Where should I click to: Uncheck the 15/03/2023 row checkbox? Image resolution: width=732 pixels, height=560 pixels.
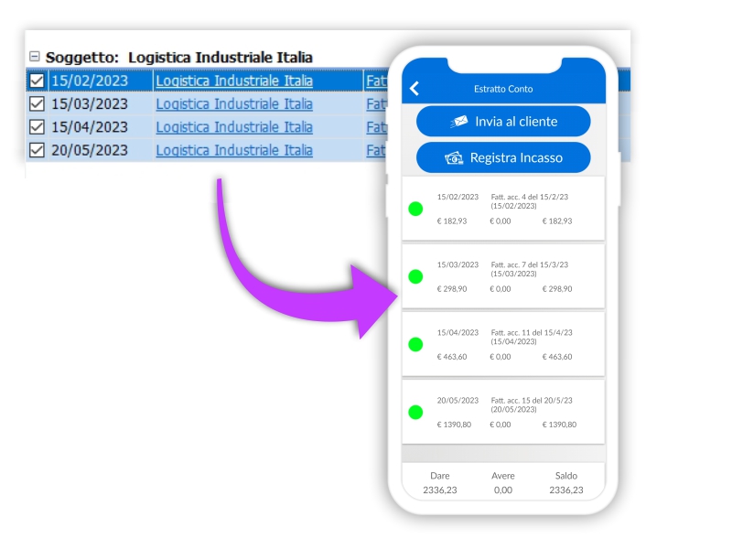point(37,103)
